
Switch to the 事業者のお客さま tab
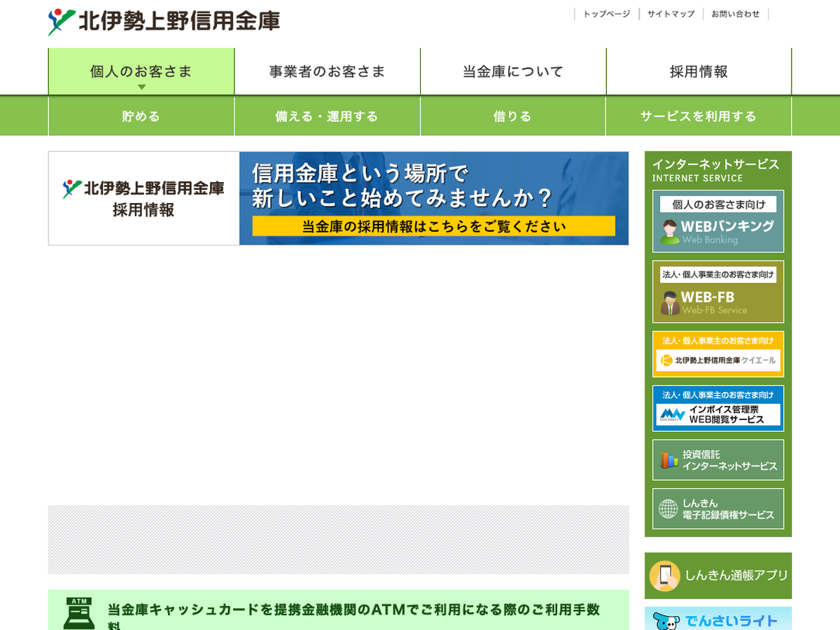click(327, 71)
